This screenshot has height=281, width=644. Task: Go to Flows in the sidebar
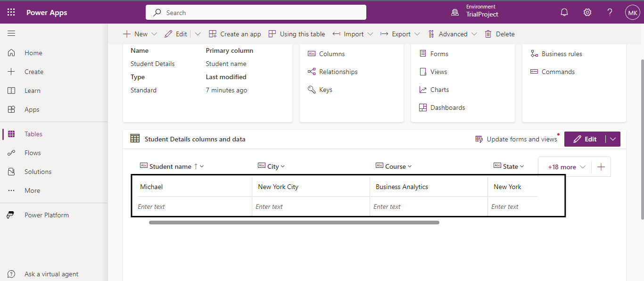[x=33, y=153]
